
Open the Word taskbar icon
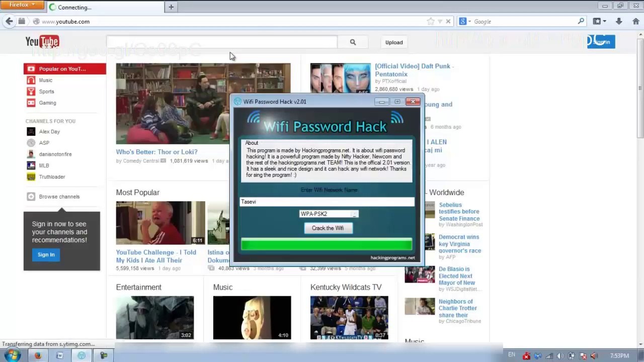[x=60, y=355]
